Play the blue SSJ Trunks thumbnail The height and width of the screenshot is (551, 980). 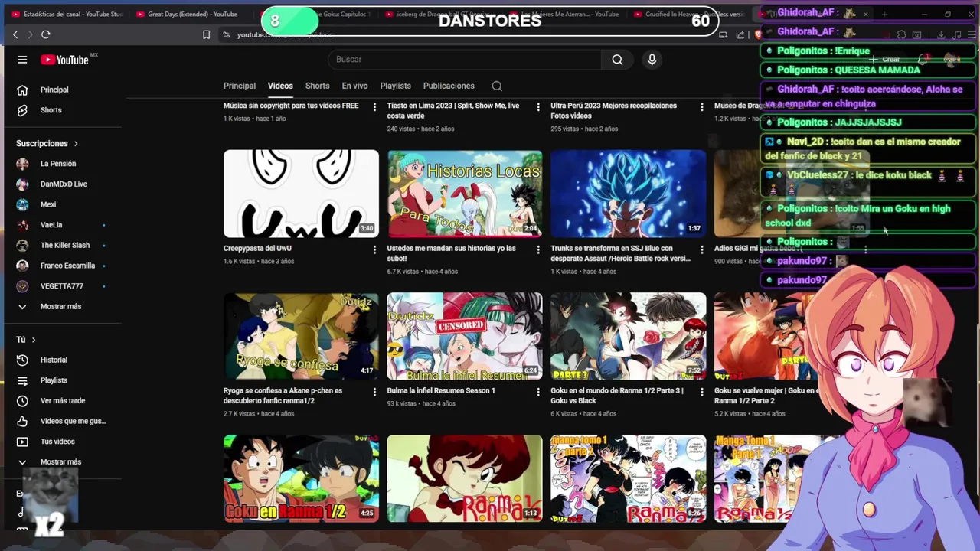click(x=628, y=194)
